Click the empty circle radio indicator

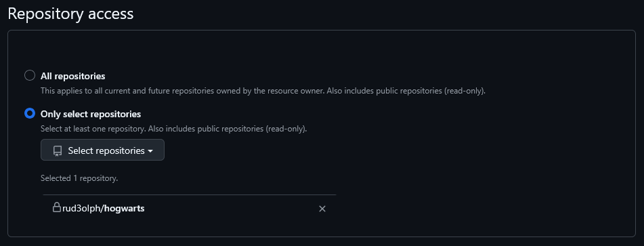pyautogui.click(x=30, y=76)
